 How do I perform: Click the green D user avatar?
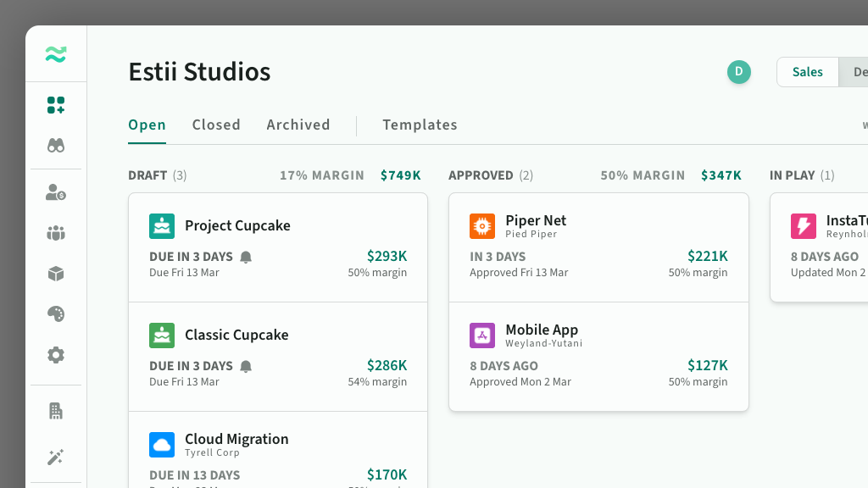738,72
